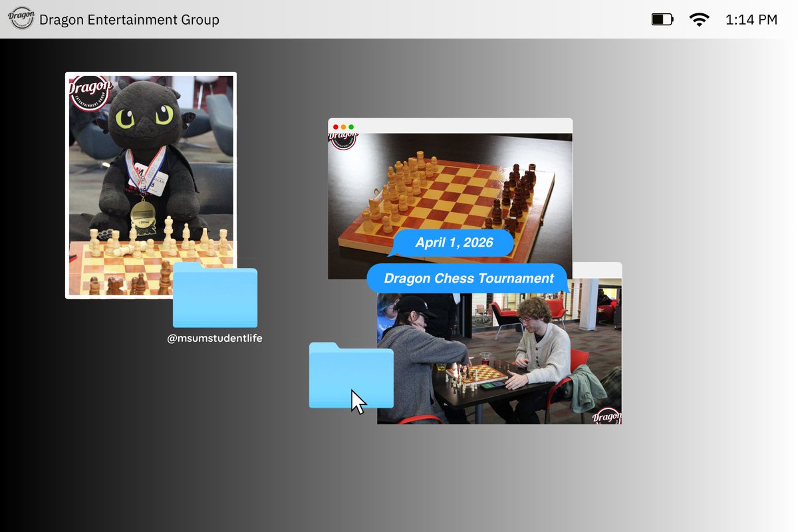798x532 pixels.
Task: Open the Wi-Fi status icon
Action: [x=699, y=19]
